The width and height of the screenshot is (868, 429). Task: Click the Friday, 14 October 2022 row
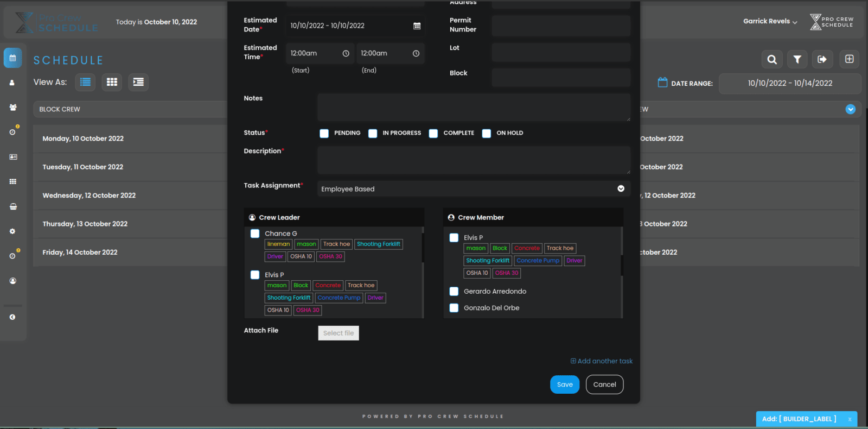[x=130, y=252]
